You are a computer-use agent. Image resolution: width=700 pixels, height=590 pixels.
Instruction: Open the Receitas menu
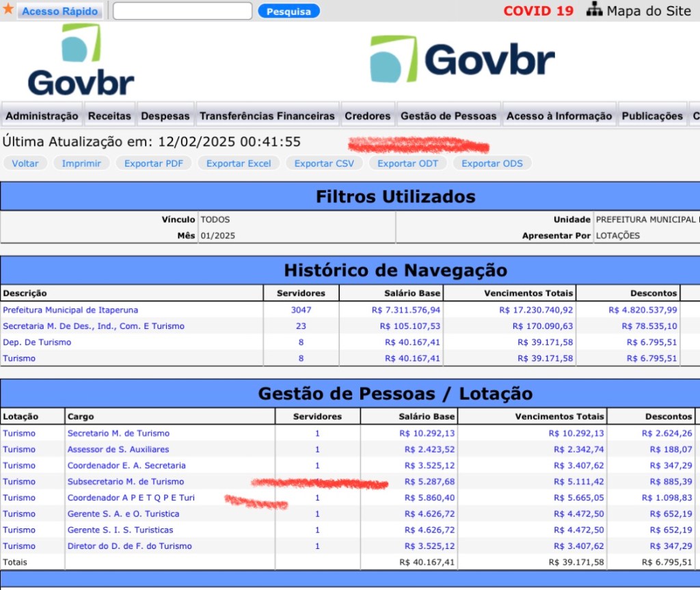click(109, 116)
